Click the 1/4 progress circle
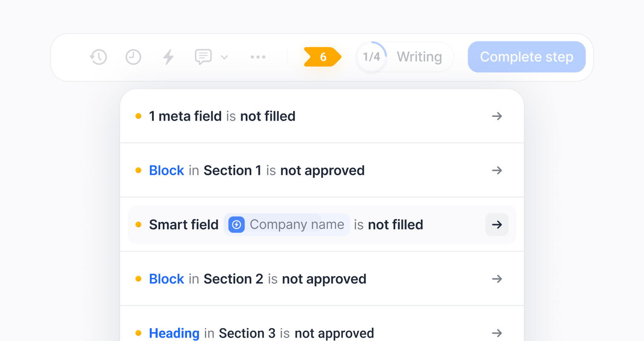 [372, 57]
